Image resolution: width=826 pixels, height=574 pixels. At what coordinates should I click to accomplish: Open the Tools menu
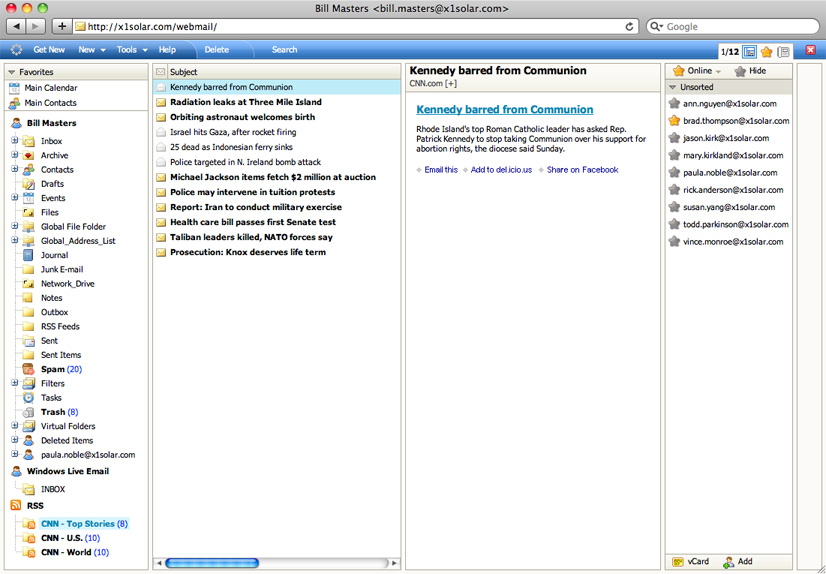coord(131,50)
